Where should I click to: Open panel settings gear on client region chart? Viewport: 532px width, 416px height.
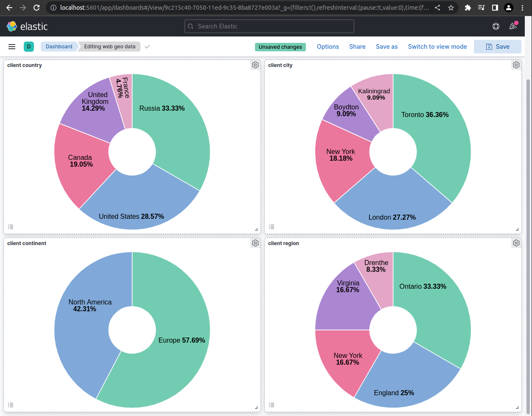516,243
